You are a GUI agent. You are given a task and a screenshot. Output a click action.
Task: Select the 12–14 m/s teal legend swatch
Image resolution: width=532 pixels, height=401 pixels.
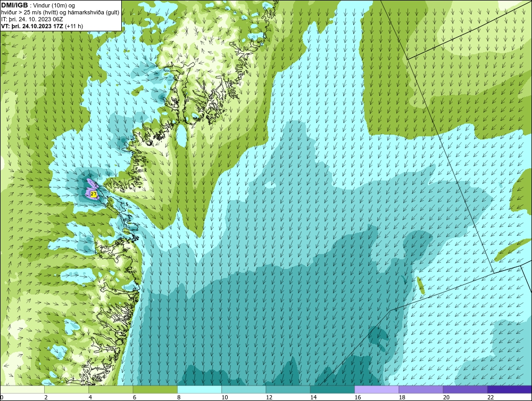tap(288, 389)
